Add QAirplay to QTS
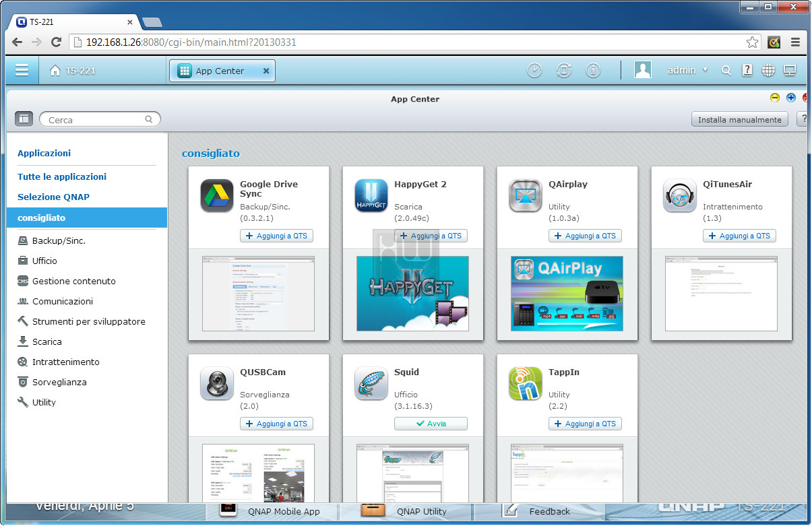 pos(585,236)
